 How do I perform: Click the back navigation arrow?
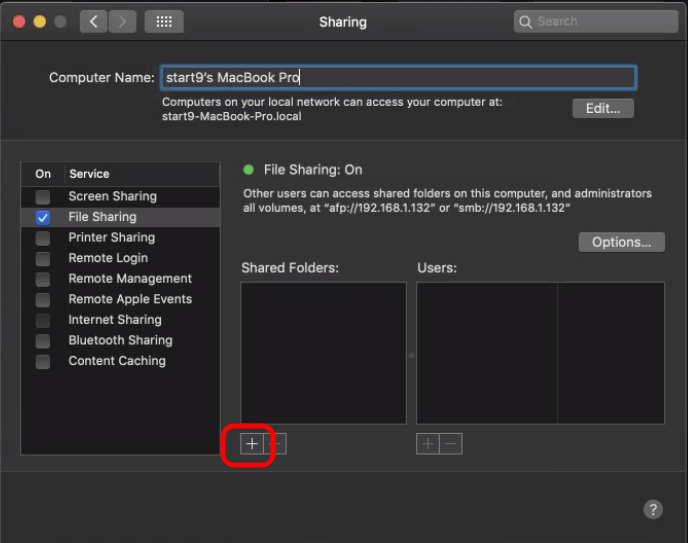tap(94, 21)
